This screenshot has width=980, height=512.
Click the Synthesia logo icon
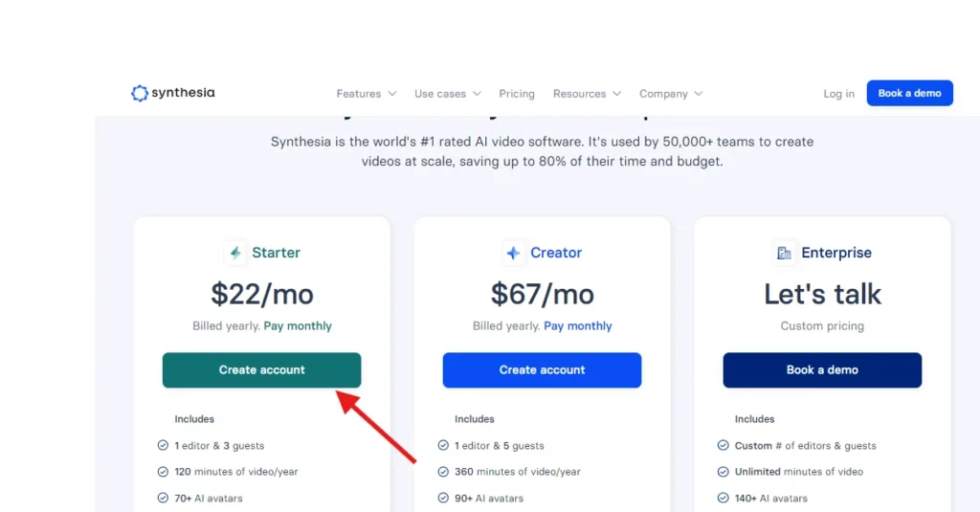click(x=140, y=93)
